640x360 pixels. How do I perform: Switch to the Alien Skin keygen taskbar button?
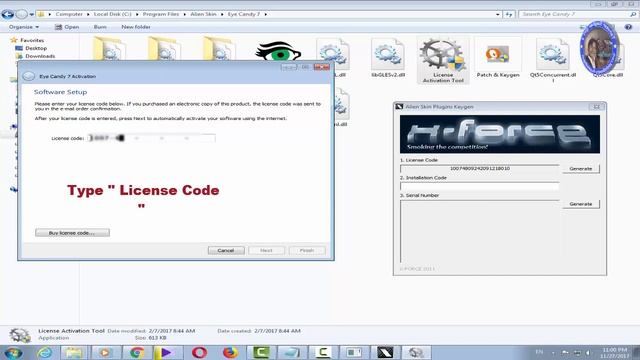[385, 352]
